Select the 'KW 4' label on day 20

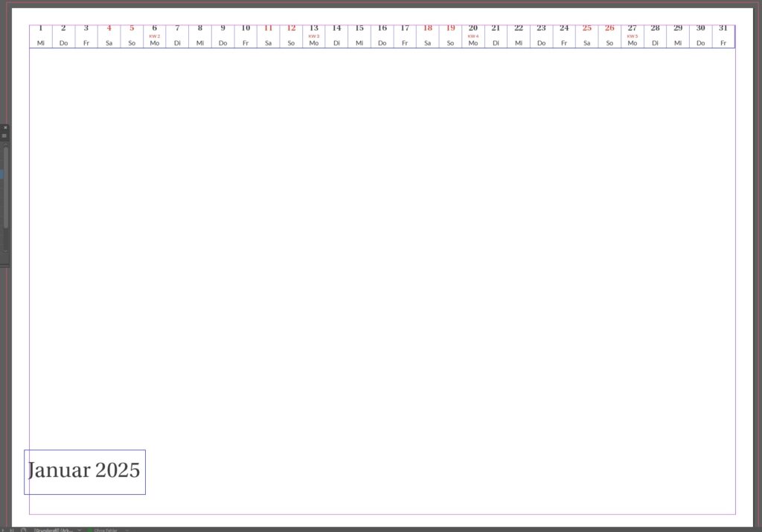pos(473,36)
